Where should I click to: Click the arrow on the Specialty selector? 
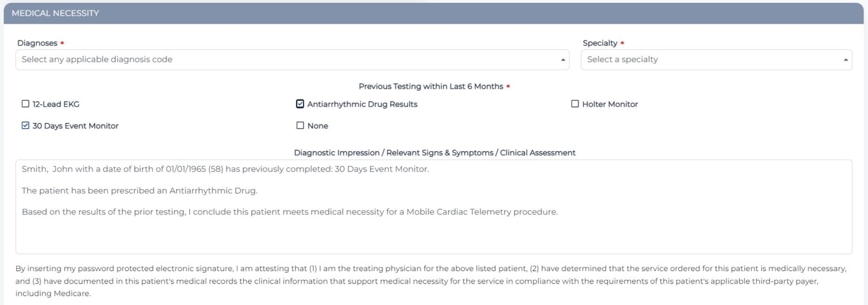pyautogui.click(x=845, y=59)
